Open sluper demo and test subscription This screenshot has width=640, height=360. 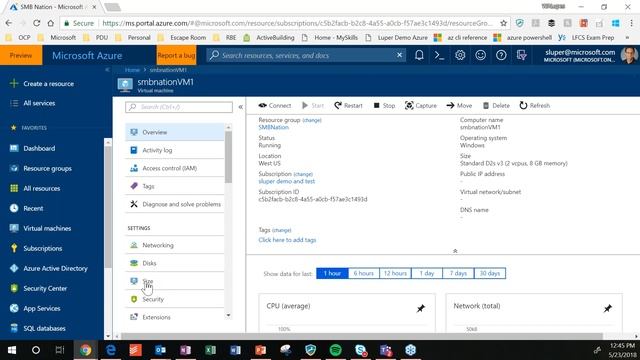tap(287, 181)
